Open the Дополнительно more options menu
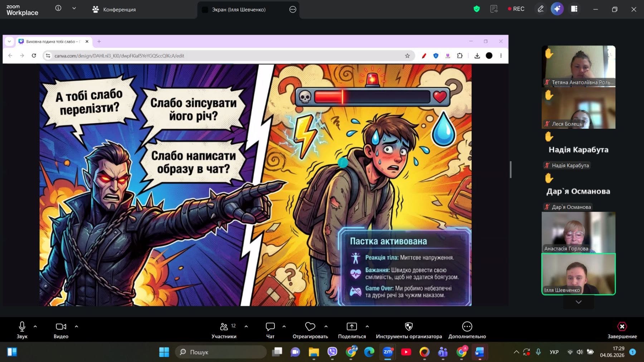Screen dimensions: 644x362 [x=467, y=330]
